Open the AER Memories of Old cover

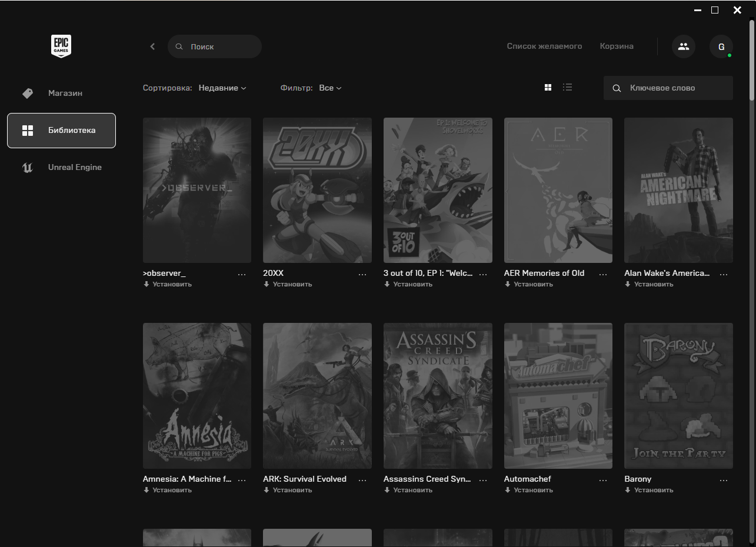(558, 190)
